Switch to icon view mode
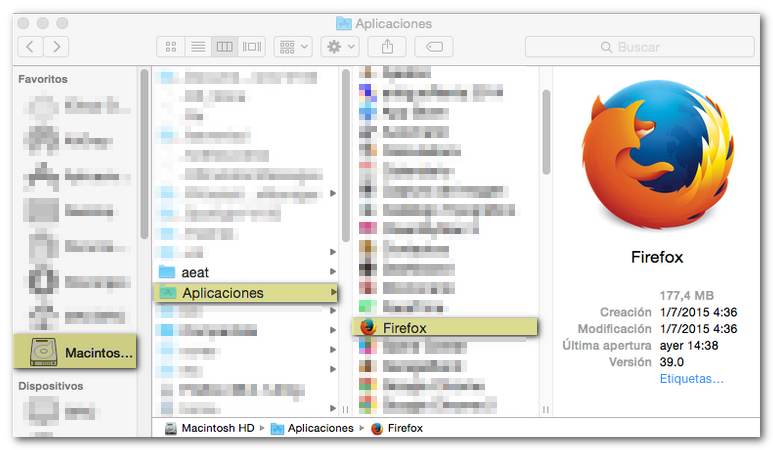The width and height of the screenshot is (773, 450). (170, 47)
